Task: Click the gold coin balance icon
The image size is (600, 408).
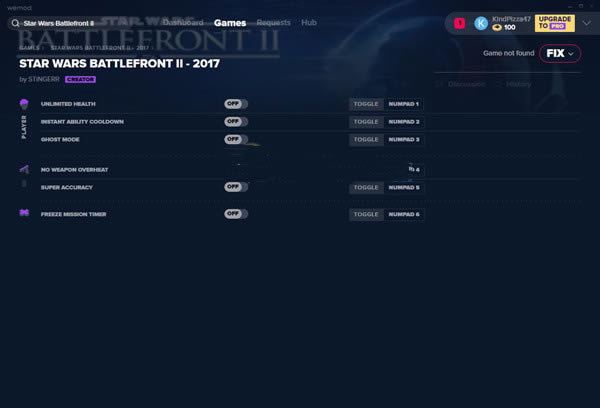Action: tap(497, 28)
